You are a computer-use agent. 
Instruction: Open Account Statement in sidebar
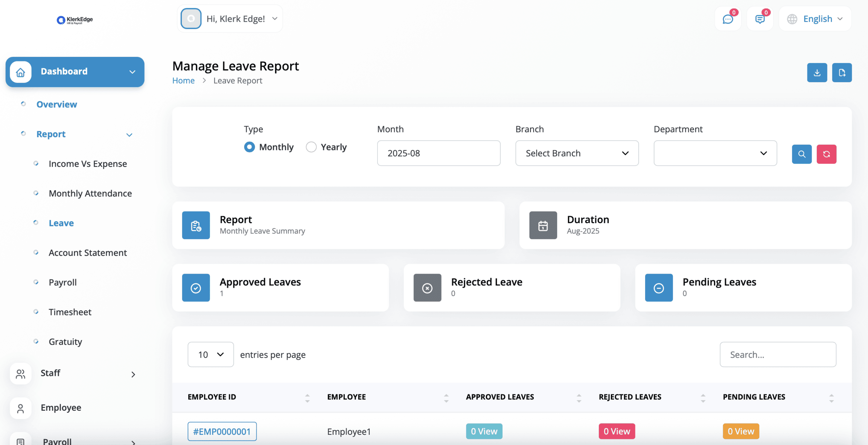click(x=88, y=252)
